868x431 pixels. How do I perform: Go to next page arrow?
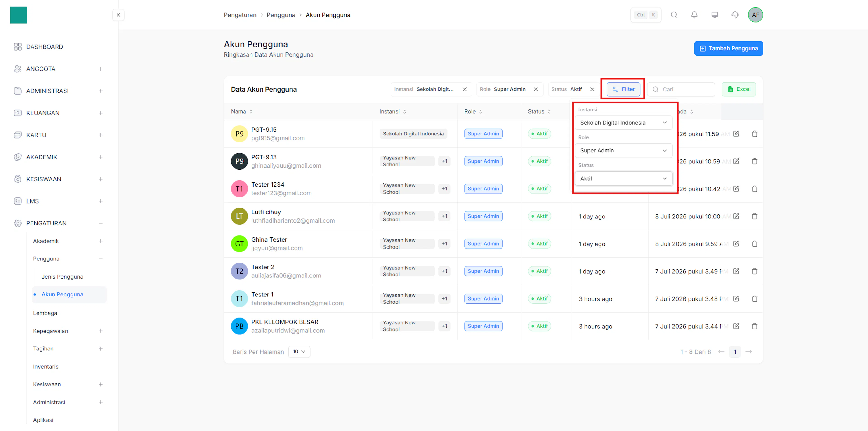pyautogui.click(x=748, y=351)
